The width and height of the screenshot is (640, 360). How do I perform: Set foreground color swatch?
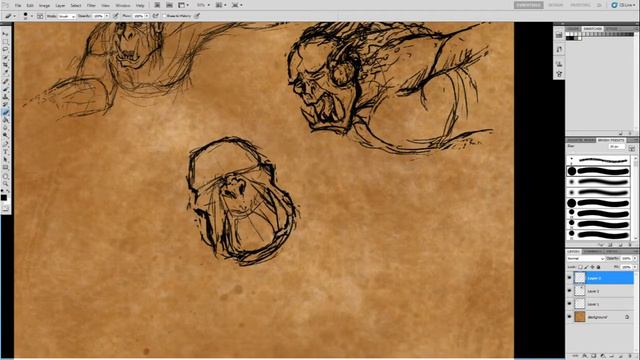(x=4, y=198)
